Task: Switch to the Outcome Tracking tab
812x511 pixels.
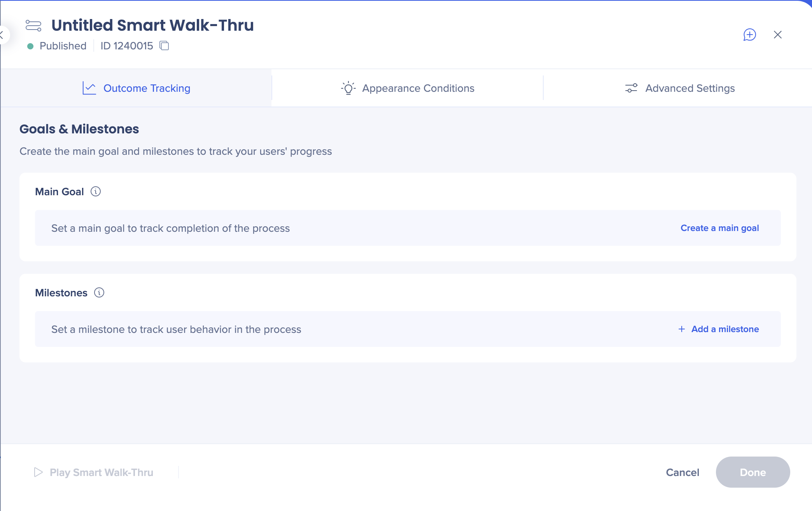Action: [136, 88]
